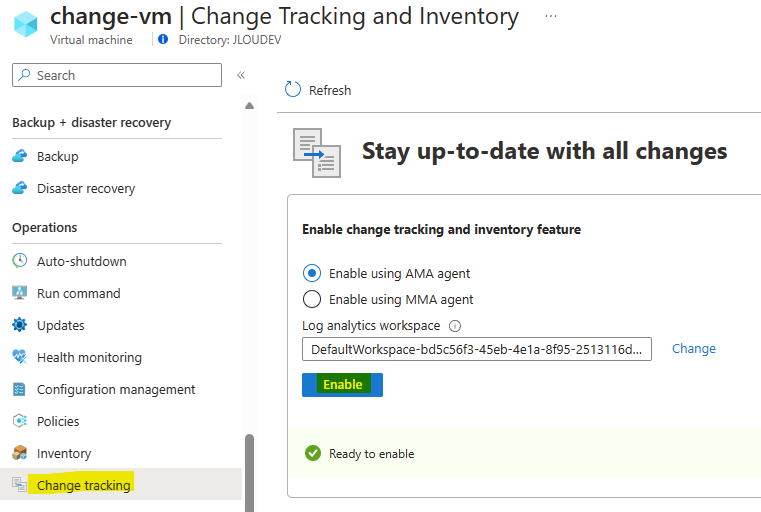Screen dimensions: 761x512
Task: Click the Auto-shutdown clock icon
Action: click(x=19, y=261)
